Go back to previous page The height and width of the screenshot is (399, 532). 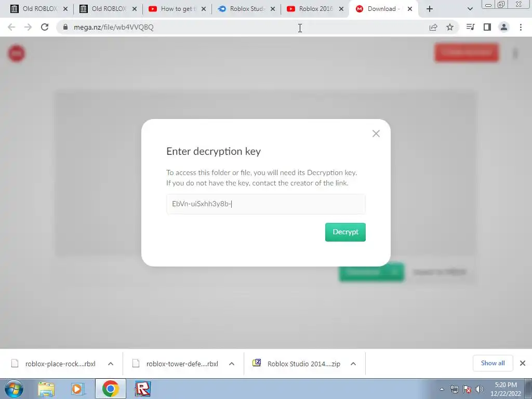coord(11,27)
